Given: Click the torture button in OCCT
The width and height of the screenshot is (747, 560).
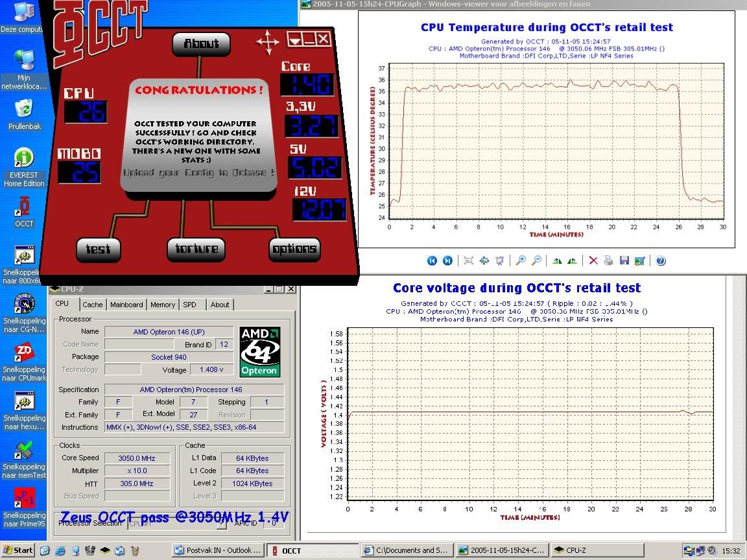Looking at the screenshot, I should tap(196, 249).
